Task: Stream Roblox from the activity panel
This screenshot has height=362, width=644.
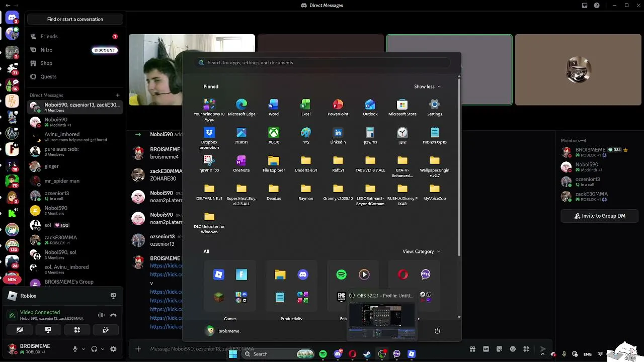Action: [113, 296]
